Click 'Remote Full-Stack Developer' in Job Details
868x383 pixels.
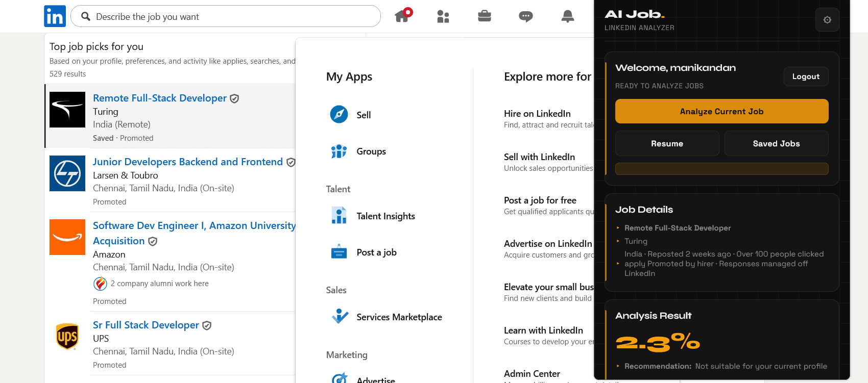point(678,227)
